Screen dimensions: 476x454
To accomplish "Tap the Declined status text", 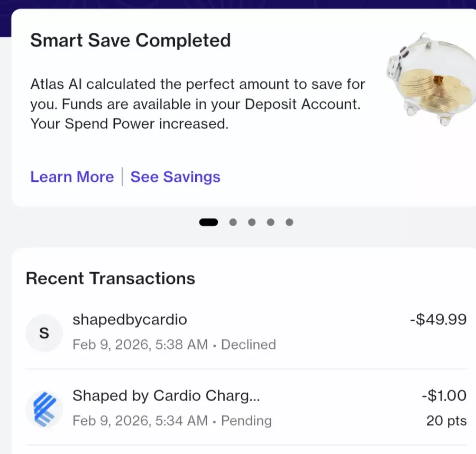I will pos(248,345).
